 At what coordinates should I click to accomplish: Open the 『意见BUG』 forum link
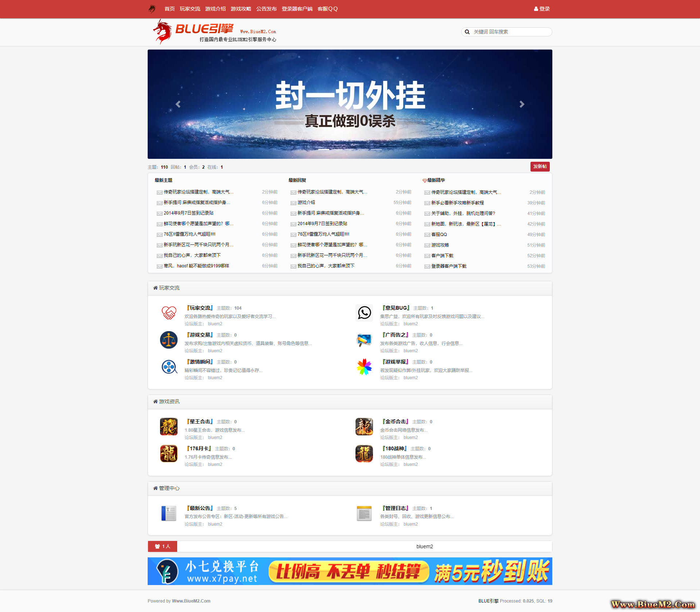tap(396, 308)
